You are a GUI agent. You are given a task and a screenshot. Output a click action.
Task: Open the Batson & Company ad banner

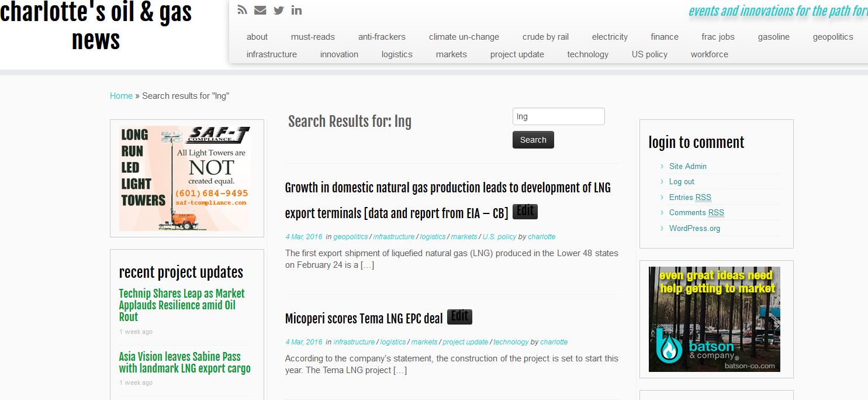714,319
